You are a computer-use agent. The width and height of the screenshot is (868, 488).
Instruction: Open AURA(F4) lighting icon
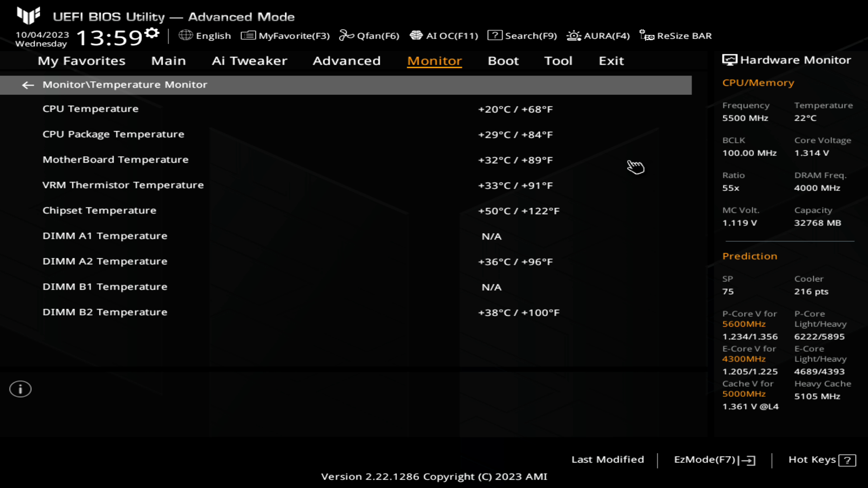574,35
